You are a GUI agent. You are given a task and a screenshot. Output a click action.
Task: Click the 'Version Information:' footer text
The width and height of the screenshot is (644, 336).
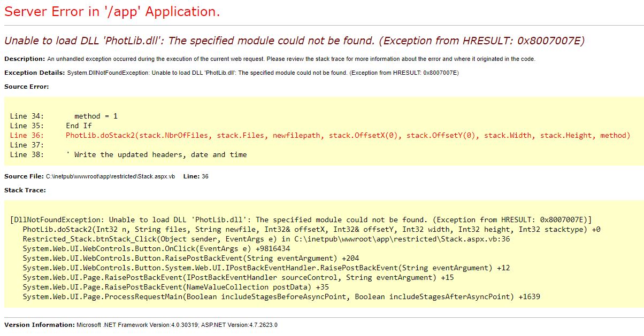click(39, 325)
